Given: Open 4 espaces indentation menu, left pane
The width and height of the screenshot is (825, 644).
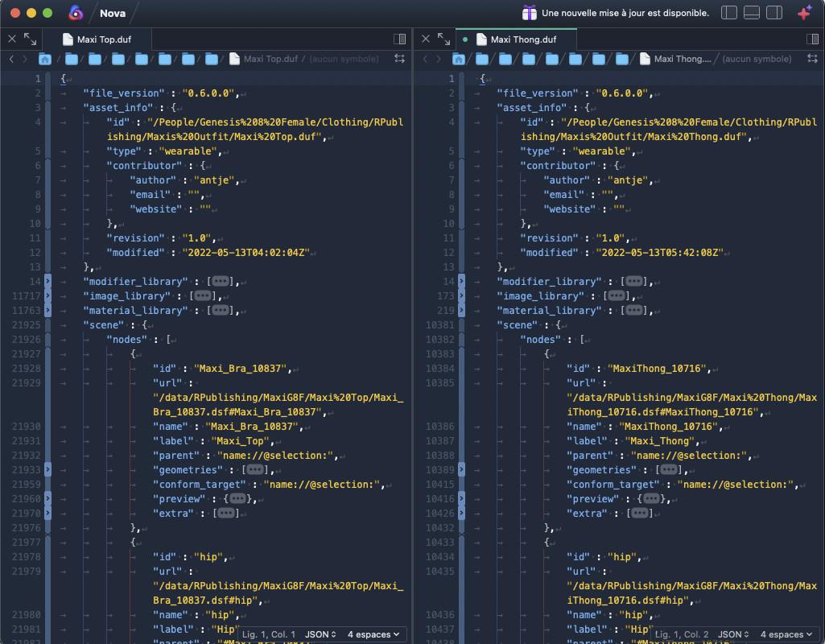Looking at the screenshot, I should point(373,634).
